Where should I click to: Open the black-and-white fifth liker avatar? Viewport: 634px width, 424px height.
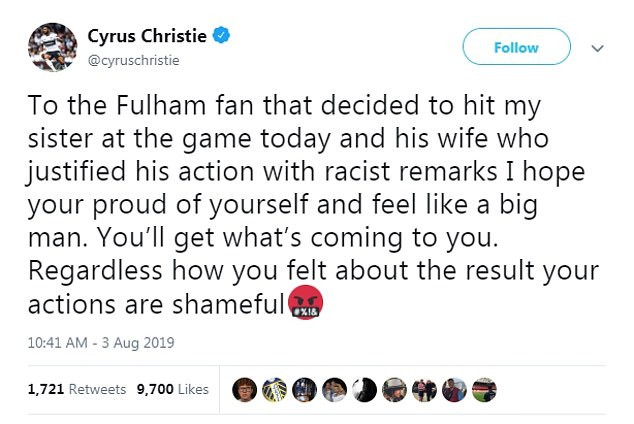click(364, 389)
